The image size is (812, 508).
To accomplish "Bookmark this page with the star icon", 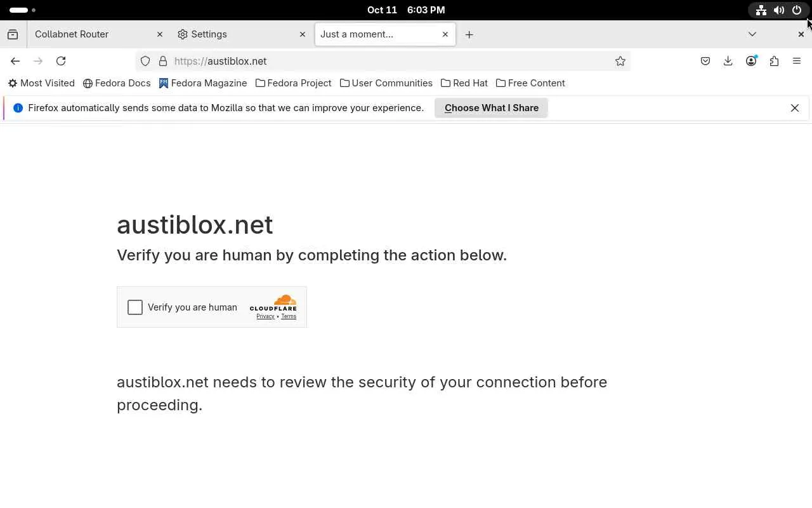I will coord(620,61).
